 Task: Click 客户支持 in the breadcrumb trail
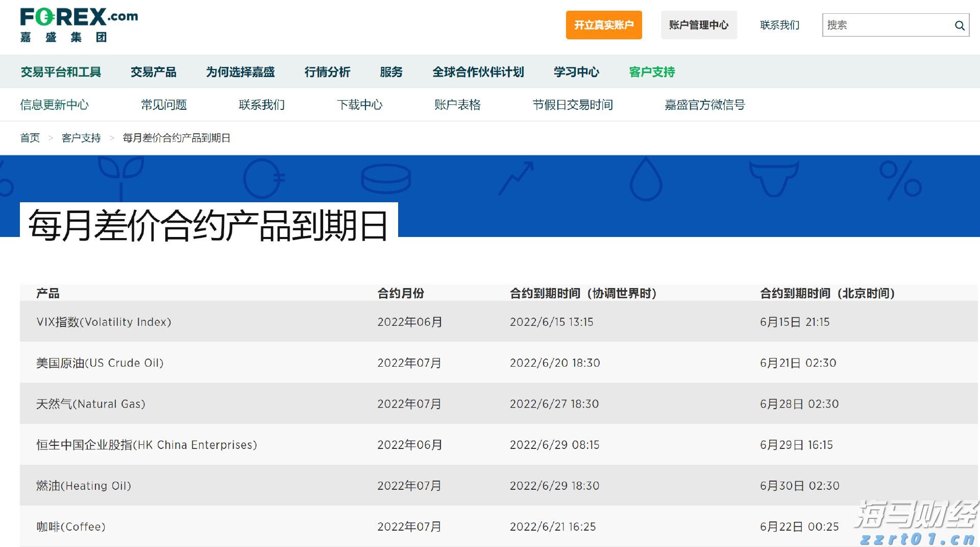coord(81,137)
